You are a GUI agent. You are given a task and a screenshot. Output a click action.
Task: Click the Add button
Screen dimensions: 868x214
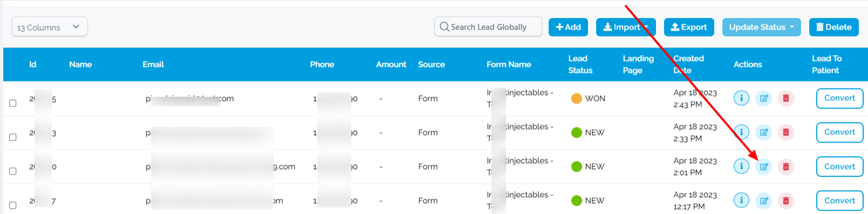click(568, 27)
